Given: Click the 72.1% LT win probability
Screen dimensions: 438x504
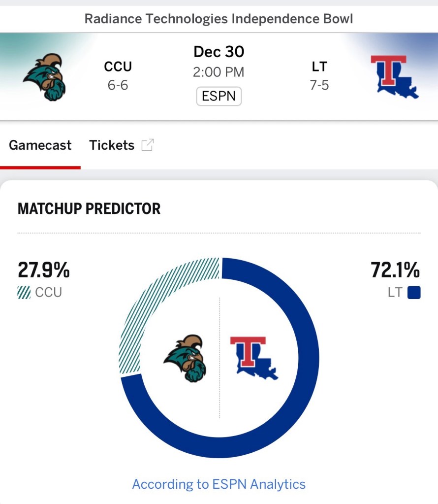Looking at the screenshot, I should [x=395, y=270].
